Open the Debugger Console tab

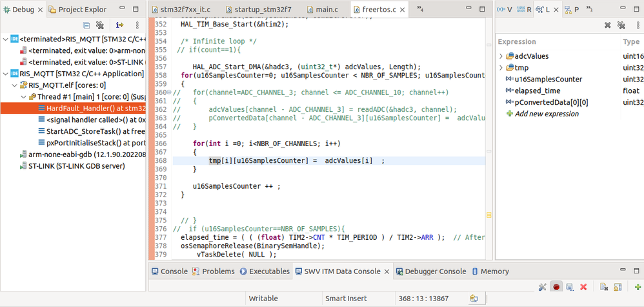tap(431, 271)
